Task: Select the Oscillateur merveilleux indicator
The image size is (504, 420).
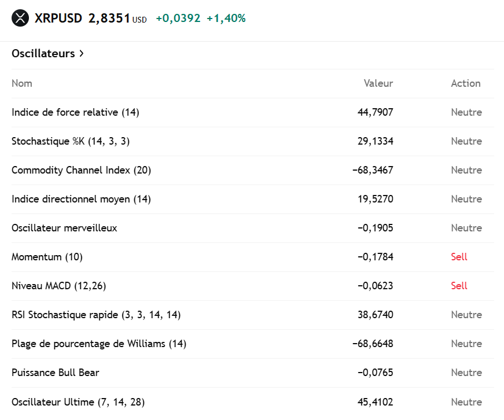Action: pos(64,228)
